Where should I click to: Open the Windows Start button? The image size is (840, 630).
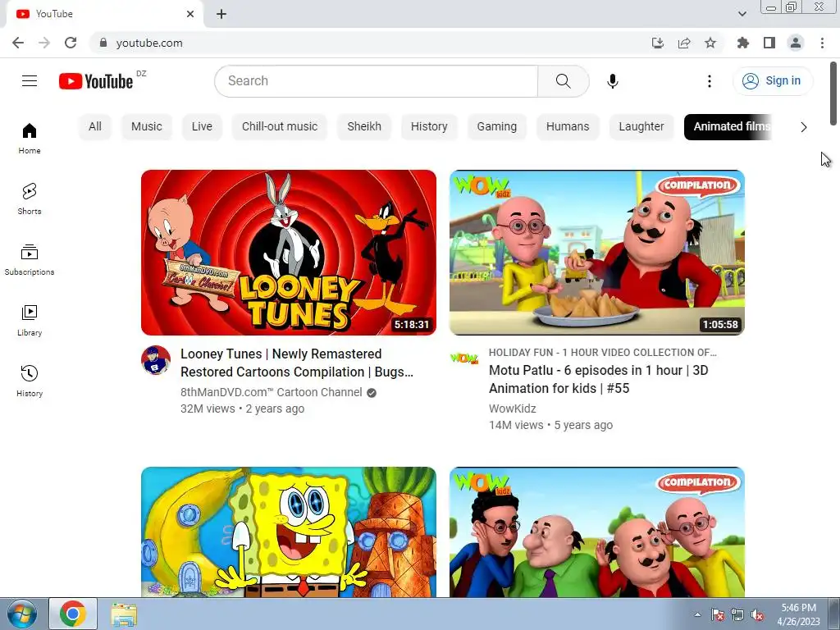21,614
